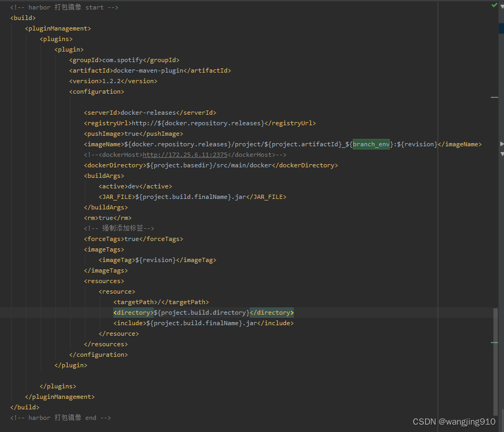Click the highlighted closing </directory> tag
504x432 pixels.
click(272, 313)
